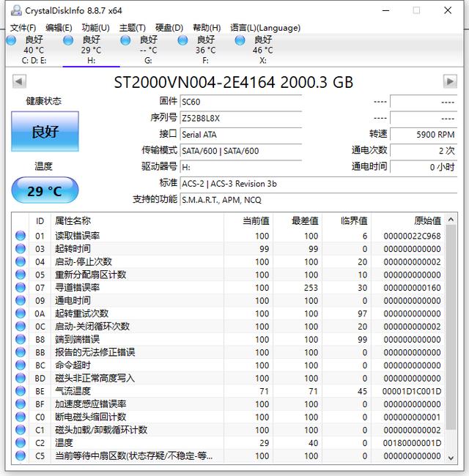Select the X: drive status orb
The image size is (469, 476).
[x=240, y=40]
